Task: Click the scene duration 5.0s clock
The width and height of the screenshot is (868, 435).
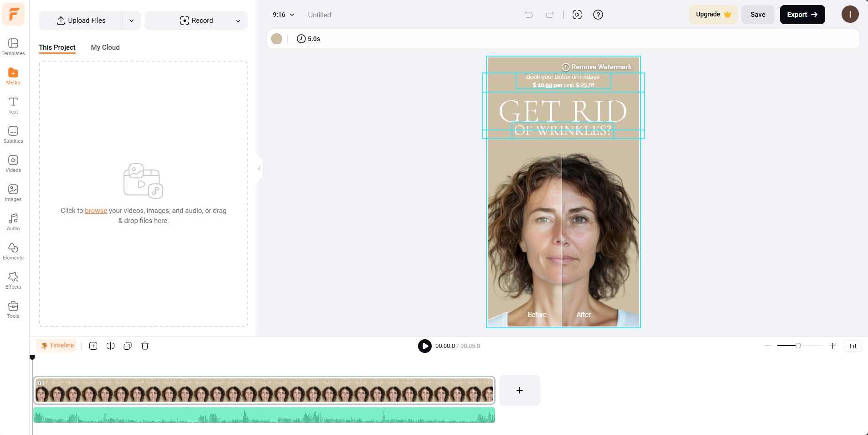Action: click(x=309, y=39)
